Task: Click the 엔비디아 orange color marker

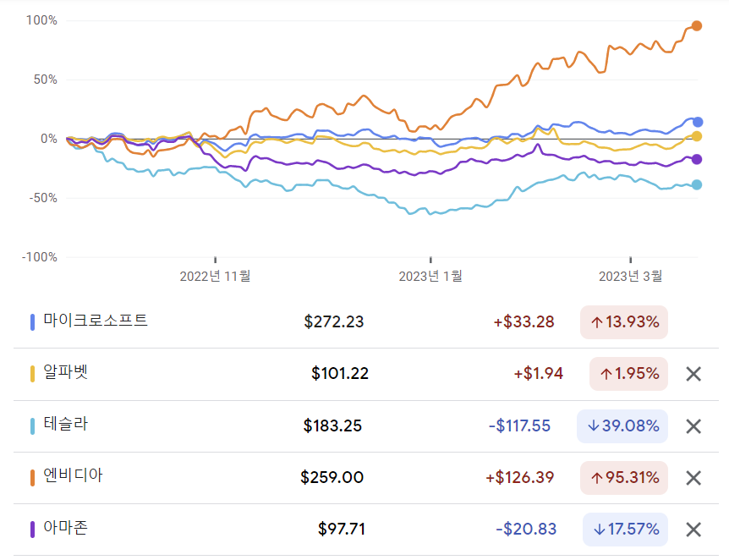Action: point(32,478)
